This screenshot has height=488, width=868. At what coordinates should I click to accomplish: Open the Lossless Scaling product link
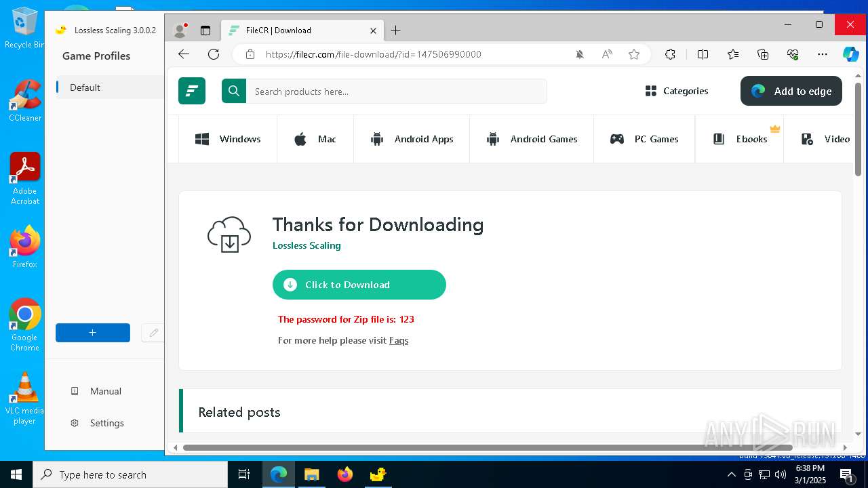[x=307, y=245]
